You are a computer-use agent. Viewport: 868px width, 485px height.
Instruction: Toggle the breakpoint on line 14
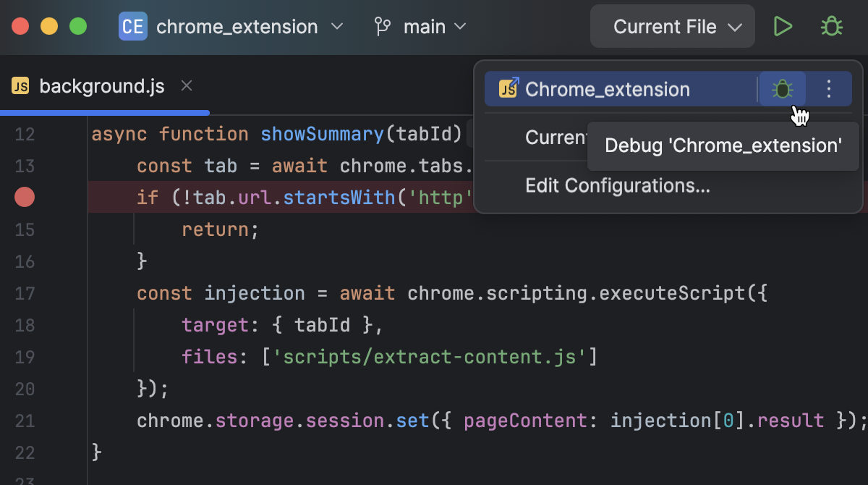coord(24,197)
